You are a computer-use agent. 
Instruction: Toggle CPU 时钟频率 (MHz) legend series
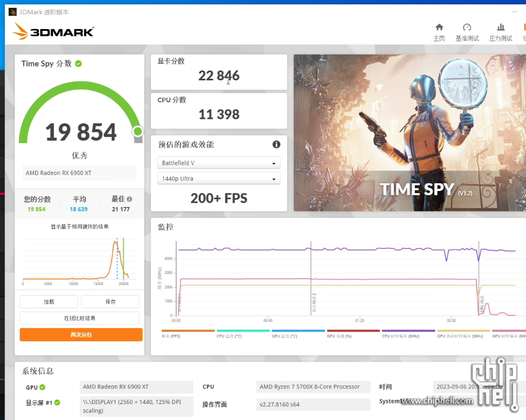[408, 334]
